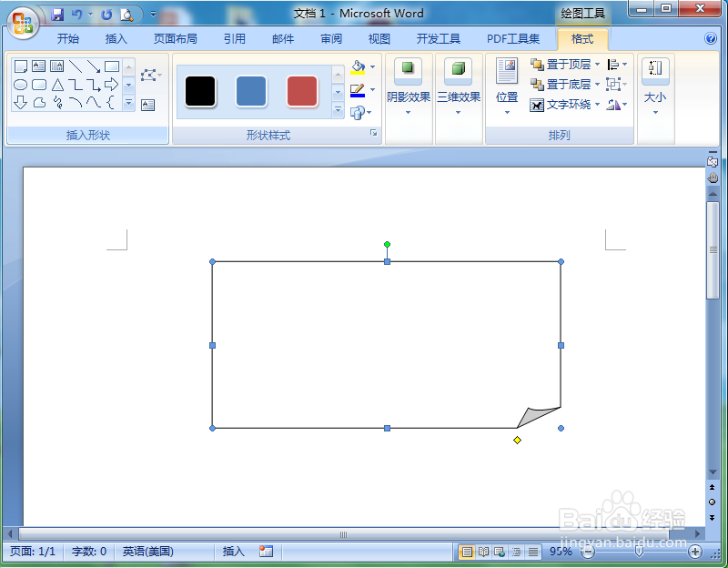The image size is (728, 568).
Task: Click the macro recording icon in status bar
Action: 266,552
